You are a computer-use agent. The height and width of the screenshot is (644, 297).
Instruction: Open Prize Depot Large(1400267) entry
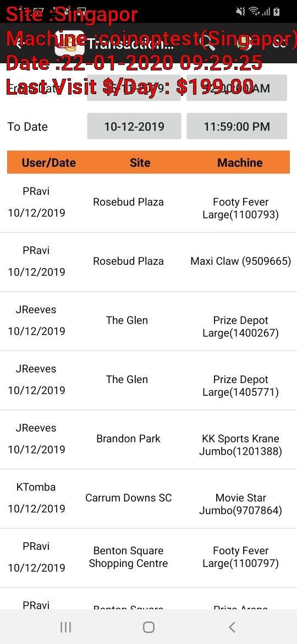148,321
